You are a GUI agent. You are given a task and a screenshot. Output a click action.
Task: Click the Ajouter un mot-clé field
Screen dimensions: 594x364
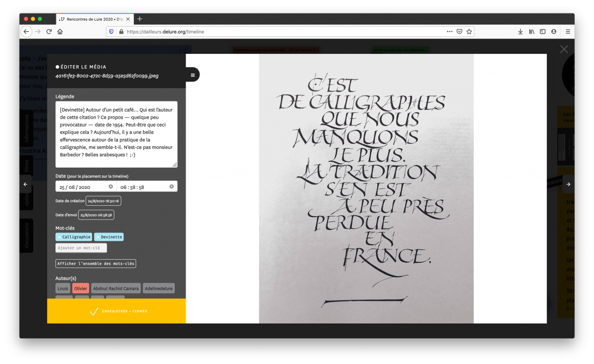81,248
